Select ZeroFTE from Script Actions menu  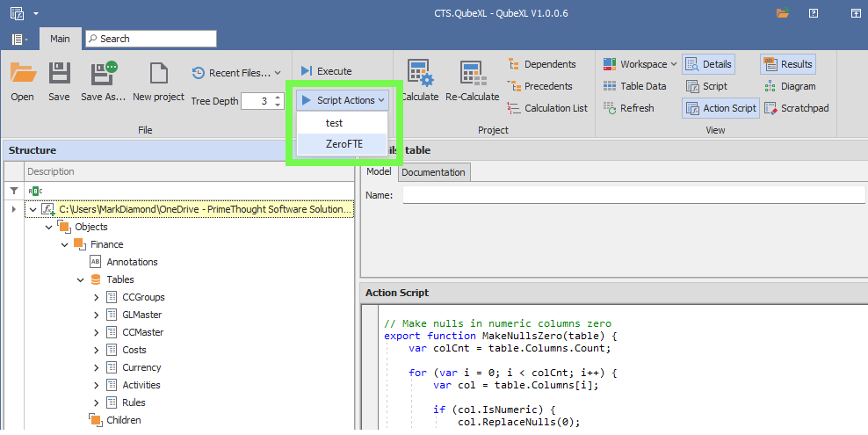(x=344, y=144)
